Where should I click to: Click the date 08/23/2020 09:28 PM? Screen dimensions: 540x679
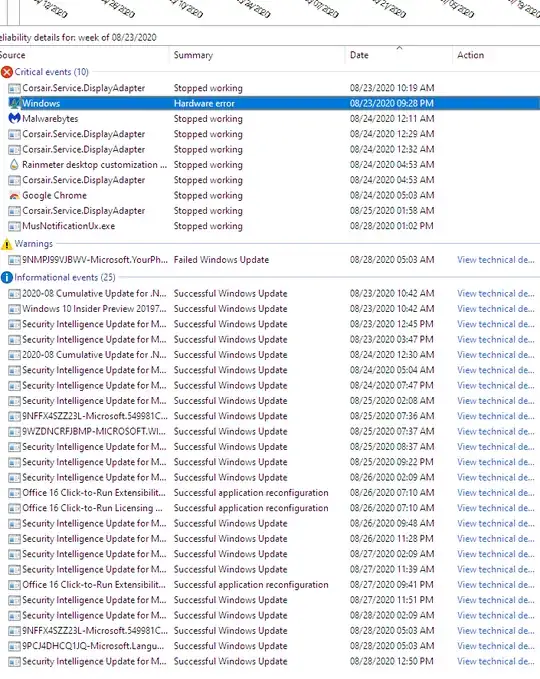point(391,103)
